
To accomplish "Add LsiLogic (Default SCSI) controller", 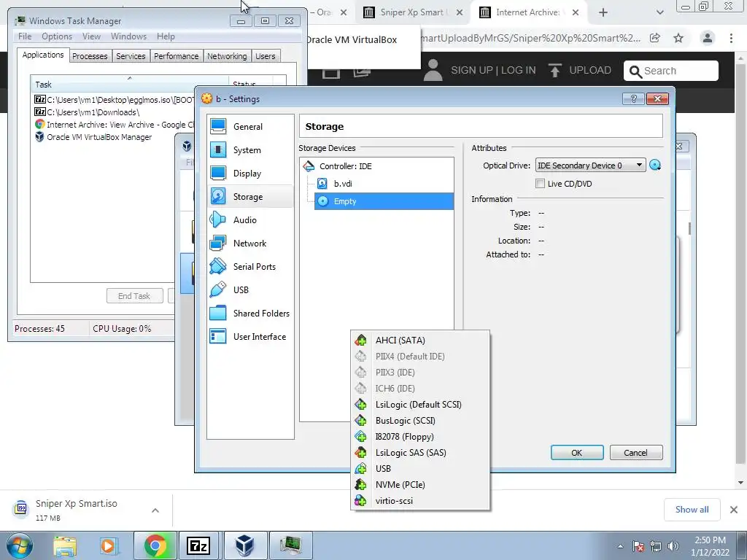I will click(x=420, y=405).
